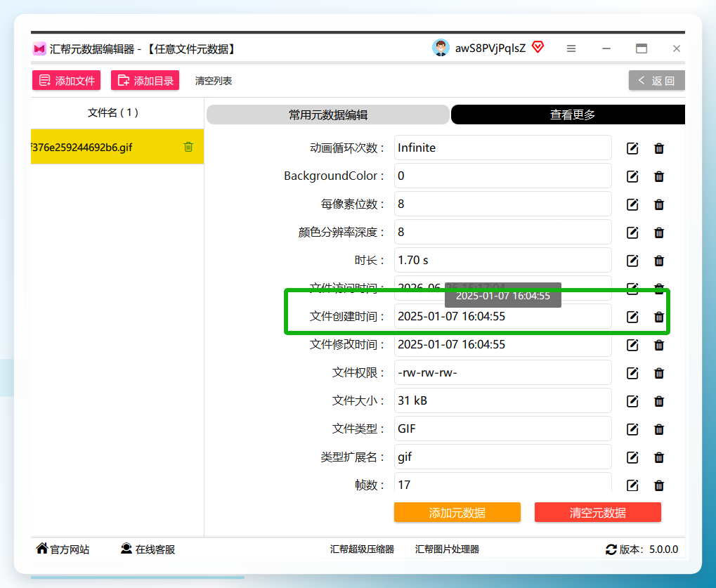Click the 添加文件 button

66,80
